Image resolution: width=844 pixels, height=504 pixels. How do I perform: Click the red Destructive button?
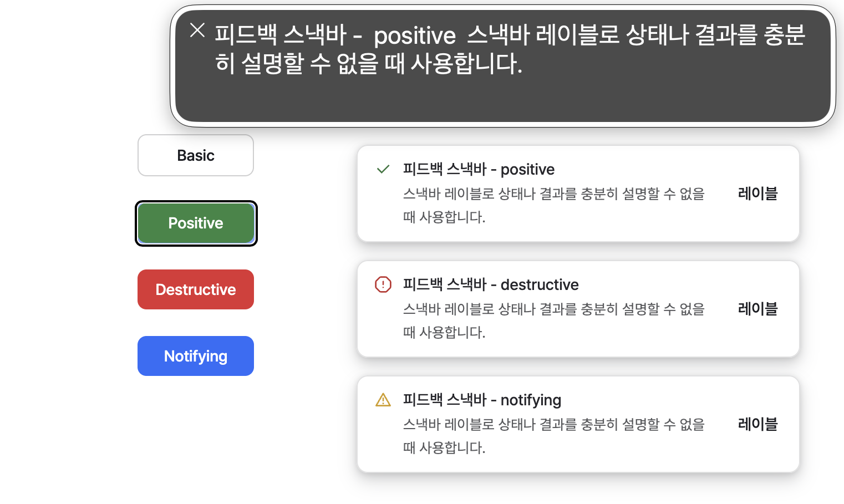[196, 289]
